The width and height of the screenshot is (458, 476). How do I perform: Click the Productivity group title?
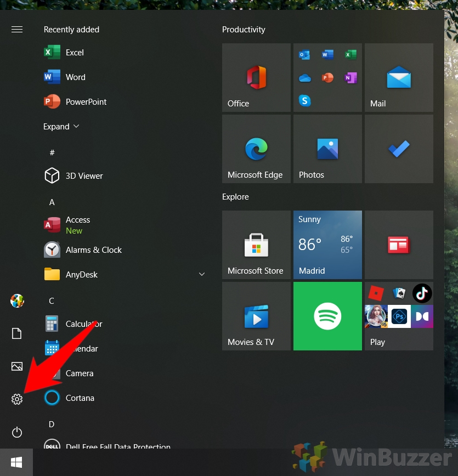coord(244,30)
